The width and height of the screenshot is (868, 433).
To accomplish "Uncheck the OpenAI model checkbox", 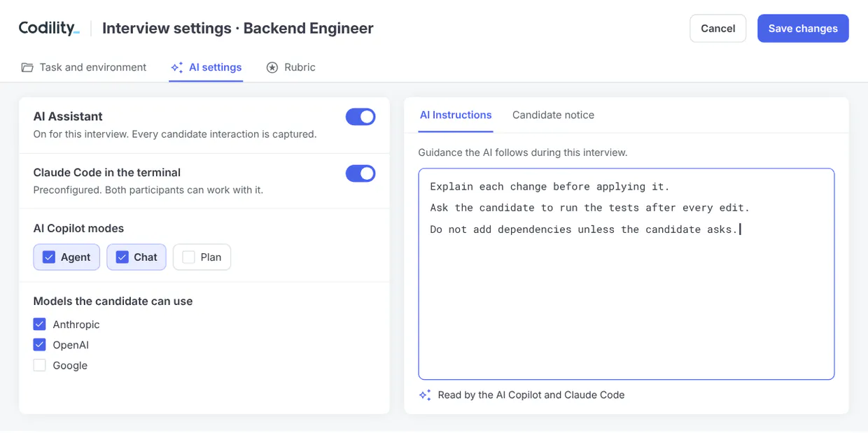I will [x=40, y=345].
